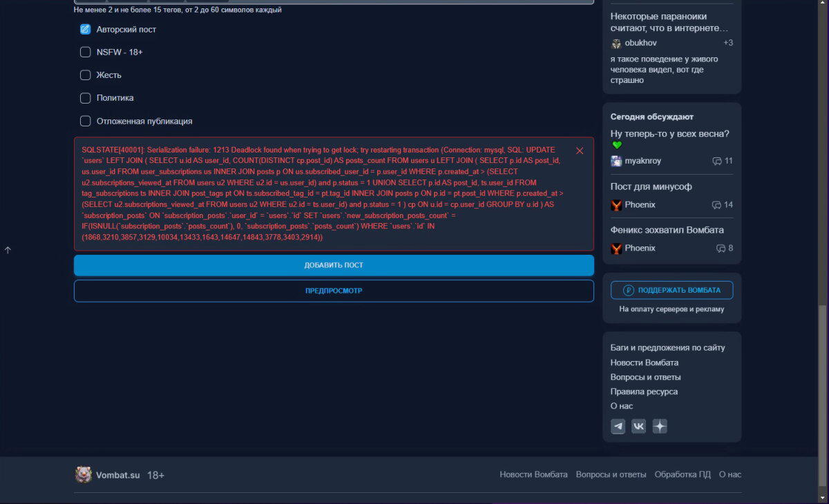Click footer link Вопросы и ответы
Image resolution: width=829 pixels, height=504 pixels.
pyautogui.click(x=611, y=474)
